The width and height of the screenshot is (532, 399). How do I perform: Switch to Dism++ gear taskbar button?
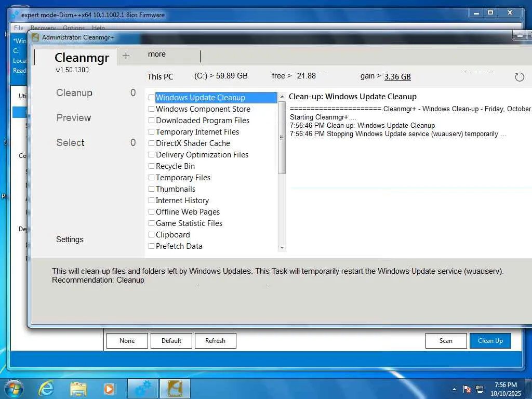[x=142, y=389]
